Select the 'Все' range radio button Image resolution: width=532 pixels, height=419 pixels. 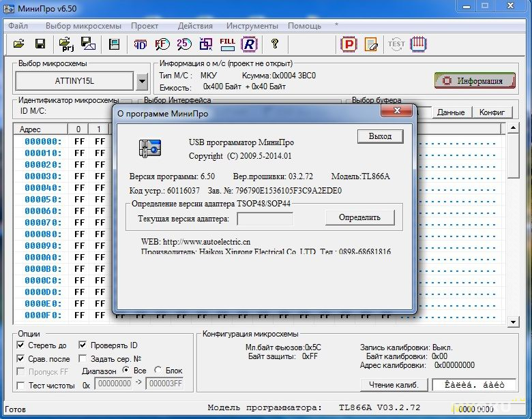126,370
